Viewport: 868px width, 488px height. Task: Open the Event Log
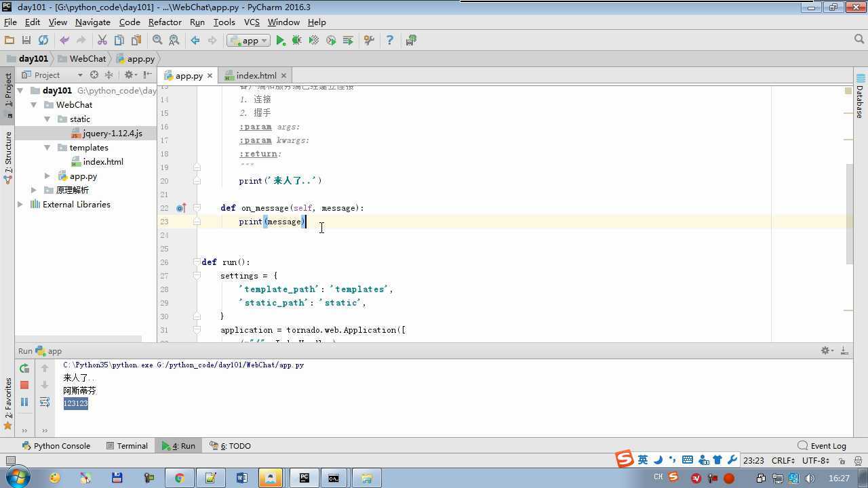[822, 445]
